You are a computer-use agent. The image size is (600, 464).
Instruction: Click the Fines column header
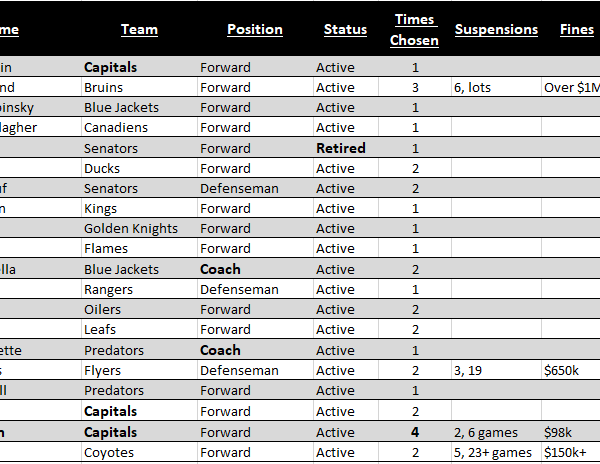(x=576, y=29)
